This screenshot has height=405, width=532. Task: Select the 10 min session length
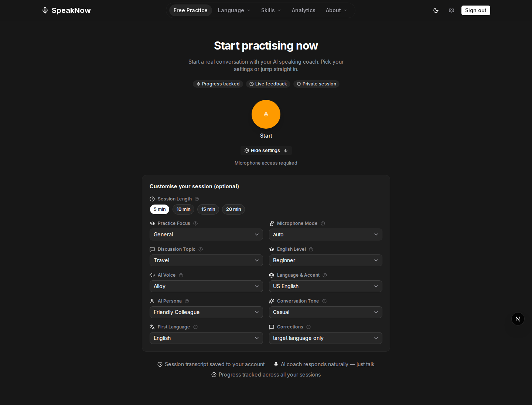coord(183,209)
